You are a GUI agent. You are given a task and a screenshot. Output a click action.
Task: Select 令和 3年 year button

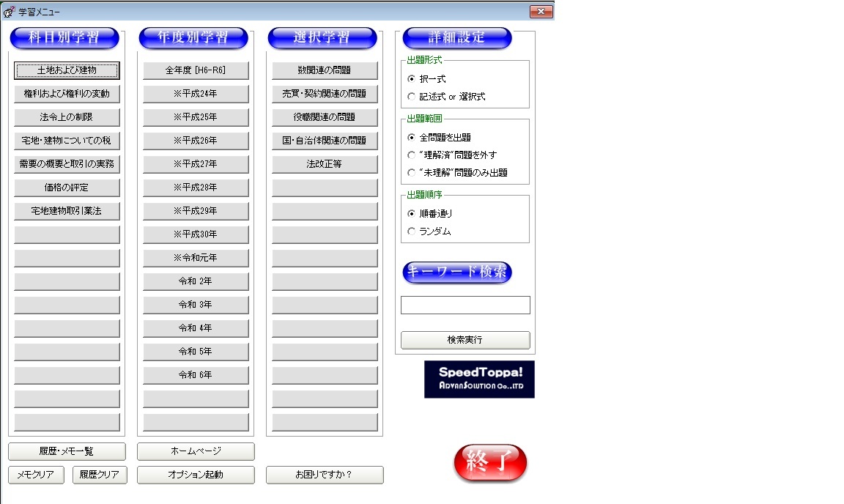coord(196,305)
